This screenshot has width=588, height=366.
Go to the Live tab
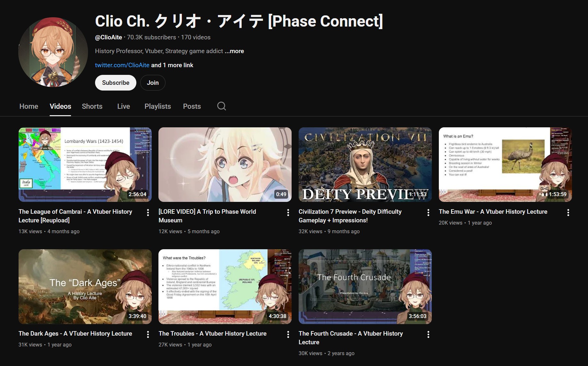pyautogui.click(x=124, y=106)
